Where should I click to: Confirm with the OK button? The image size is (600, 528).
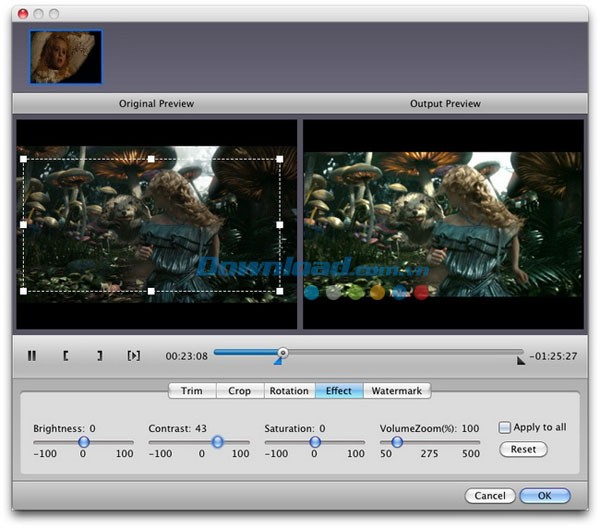point(545,496)
